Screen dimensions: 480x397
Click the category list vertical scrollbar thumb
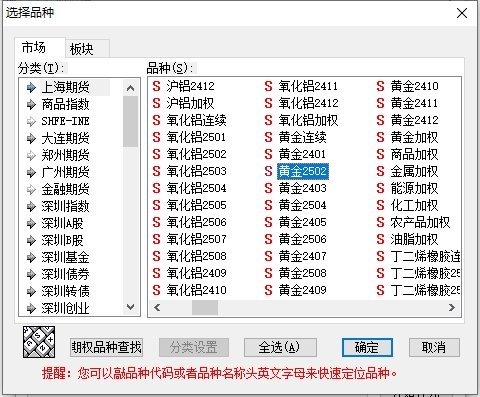[x=131, y=121]
